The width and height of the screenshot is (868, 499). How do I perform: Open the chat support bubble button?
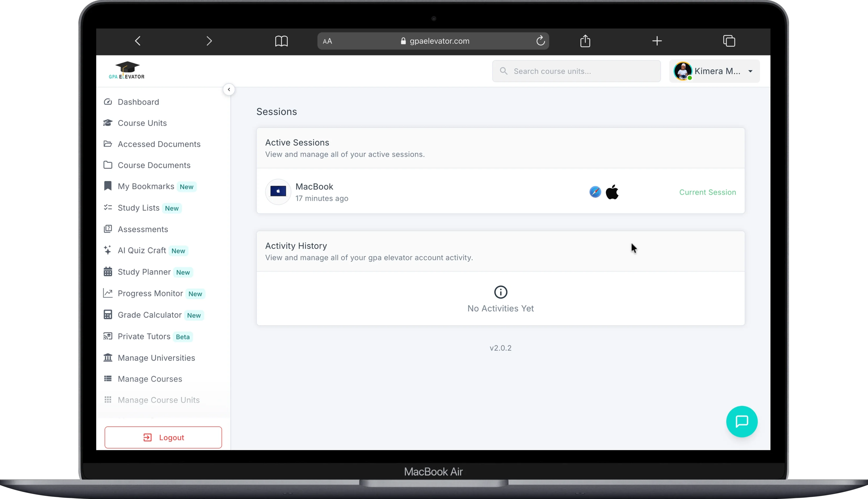pos(742,421)
